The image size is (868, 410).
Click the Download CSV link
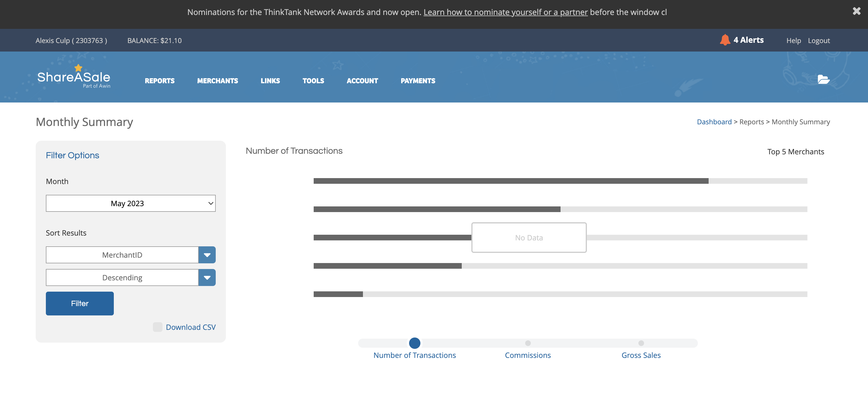(x=191, y=327)
